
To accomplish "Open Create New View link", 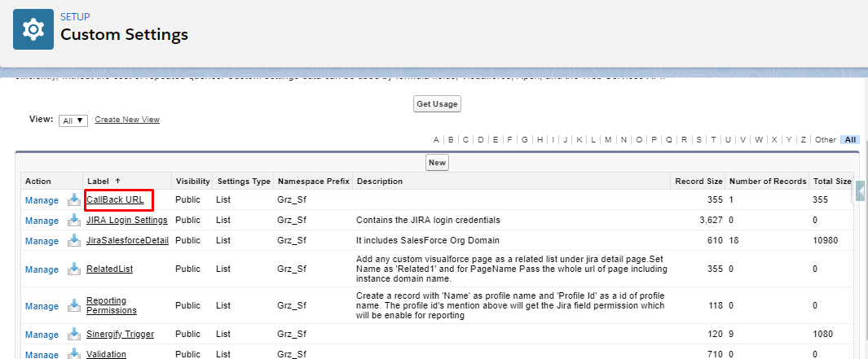I will click(127, 120).
